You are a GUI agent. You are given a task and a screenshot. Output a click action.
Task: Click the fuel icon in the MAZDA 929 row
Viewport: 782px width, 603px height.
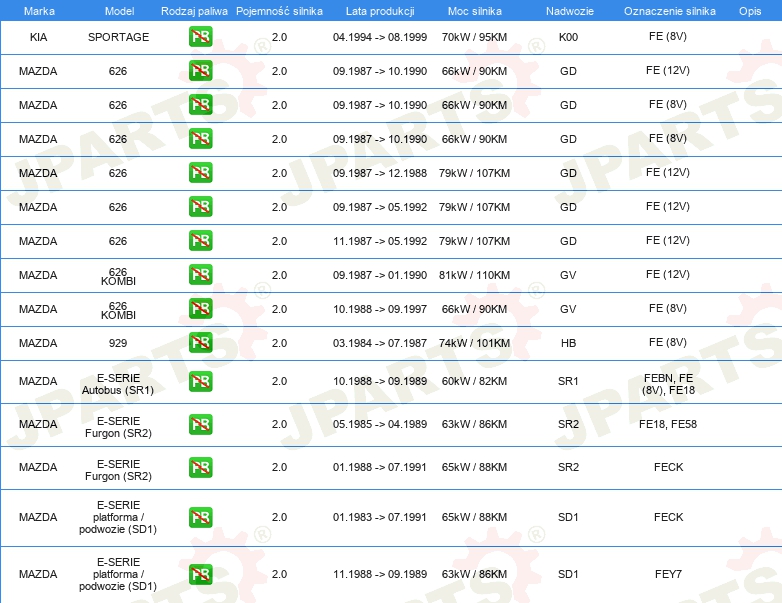tap(200, 342)
